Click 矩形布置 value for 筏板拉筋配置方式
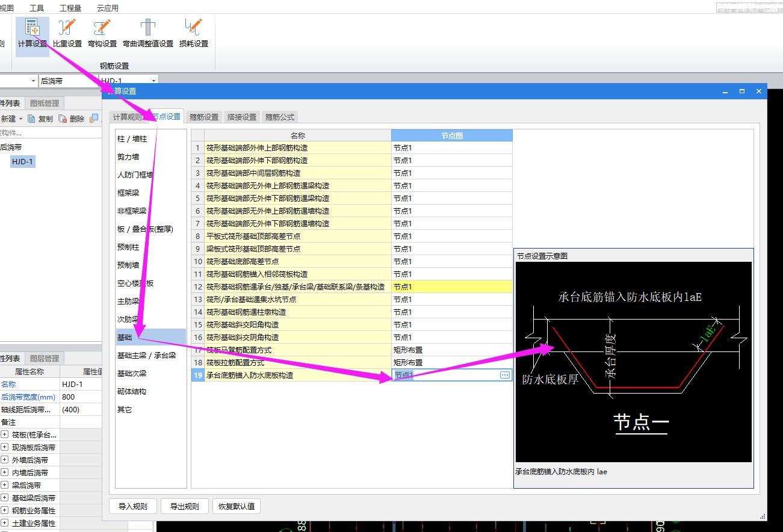783x532 pixels. click(x=452, y=363)
